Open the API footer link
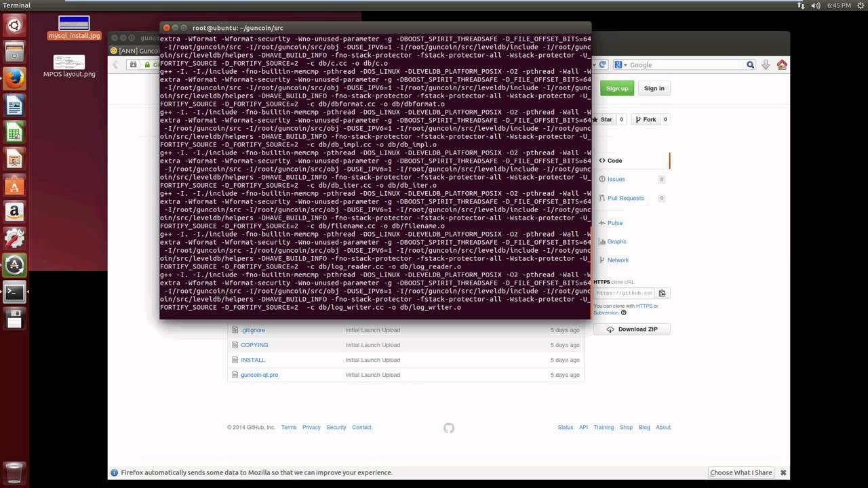 [583, 427]
